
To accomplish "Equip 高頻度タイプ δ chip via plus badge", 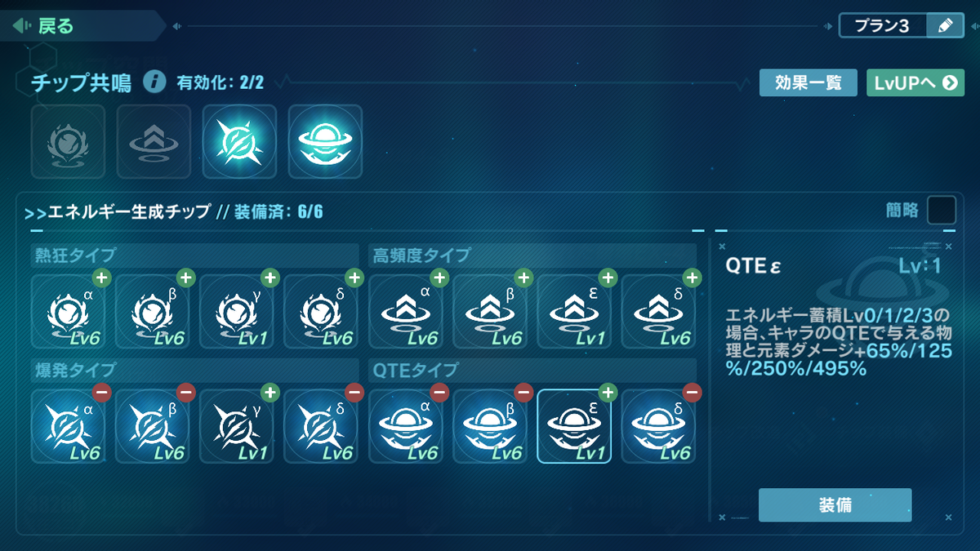I will (x=692, y=278).
